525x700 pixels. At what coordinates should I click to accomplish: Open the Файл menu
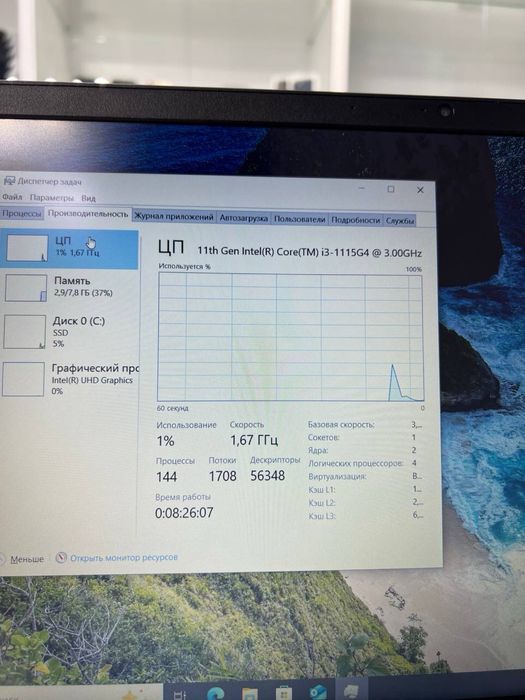[12, 196]
